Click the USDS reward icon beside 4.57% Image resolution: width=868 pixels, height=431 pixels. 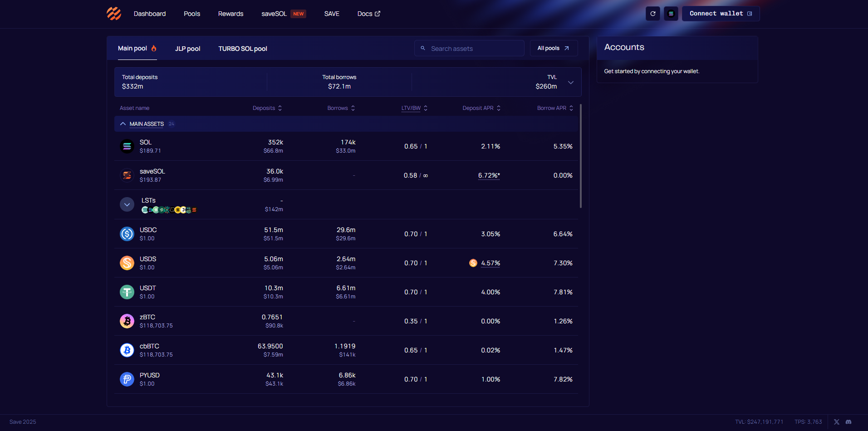click(473, 263)
